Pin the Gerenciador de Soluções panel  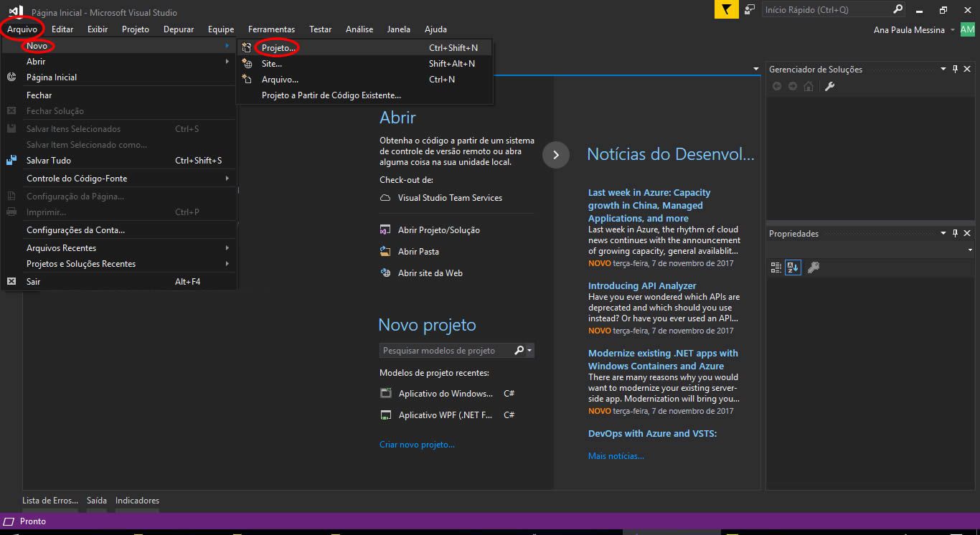point(955,70)
